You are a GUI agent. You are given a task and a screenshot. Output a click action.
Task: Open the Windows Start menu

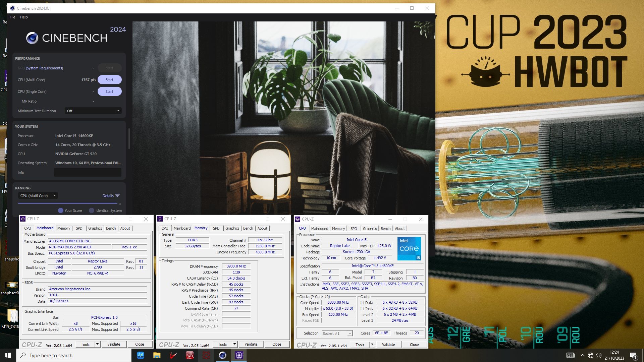[8, 355]
